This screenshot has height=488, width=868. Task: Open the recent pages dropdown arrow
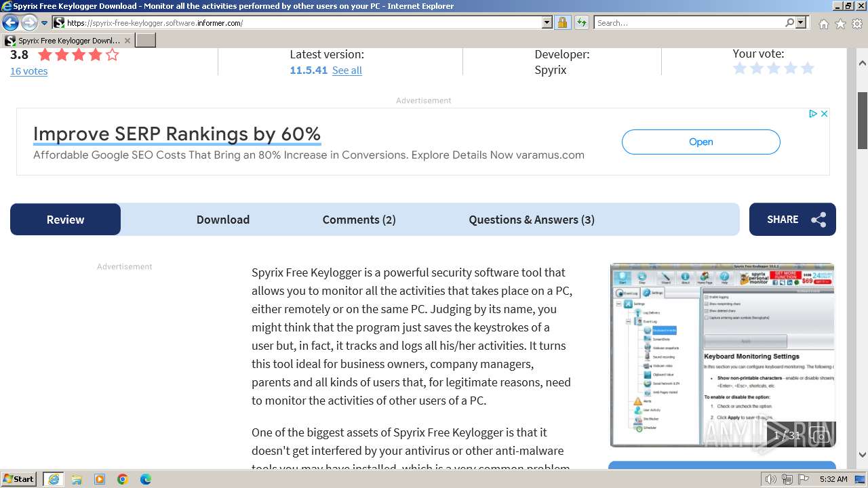(45, 23)
